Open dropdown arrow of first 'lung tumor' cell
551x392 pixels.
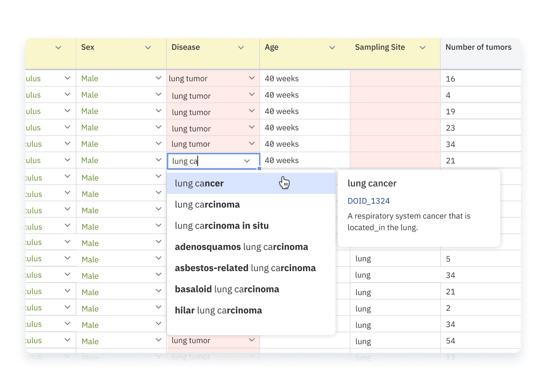pos(252,78)
